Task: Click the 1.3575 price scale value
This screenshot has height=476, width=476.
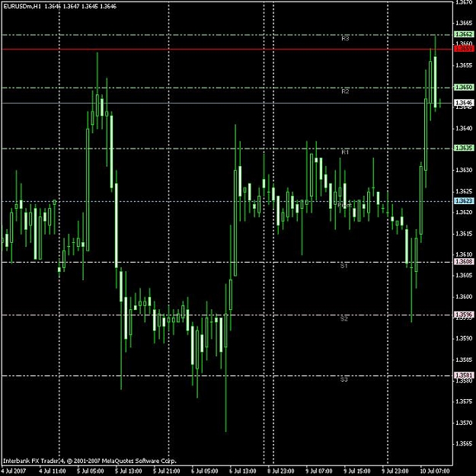Action: point(464,401)
